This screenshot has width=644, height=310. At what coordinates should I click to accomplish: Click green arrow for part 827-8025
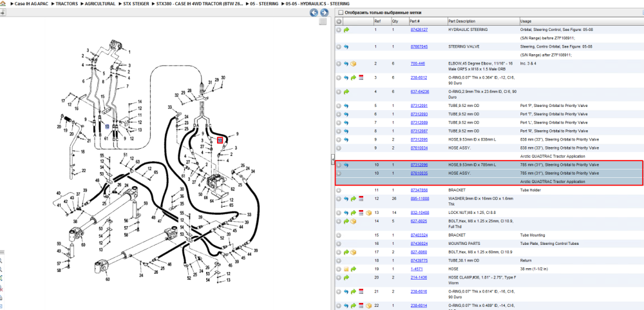click(346, 221)
